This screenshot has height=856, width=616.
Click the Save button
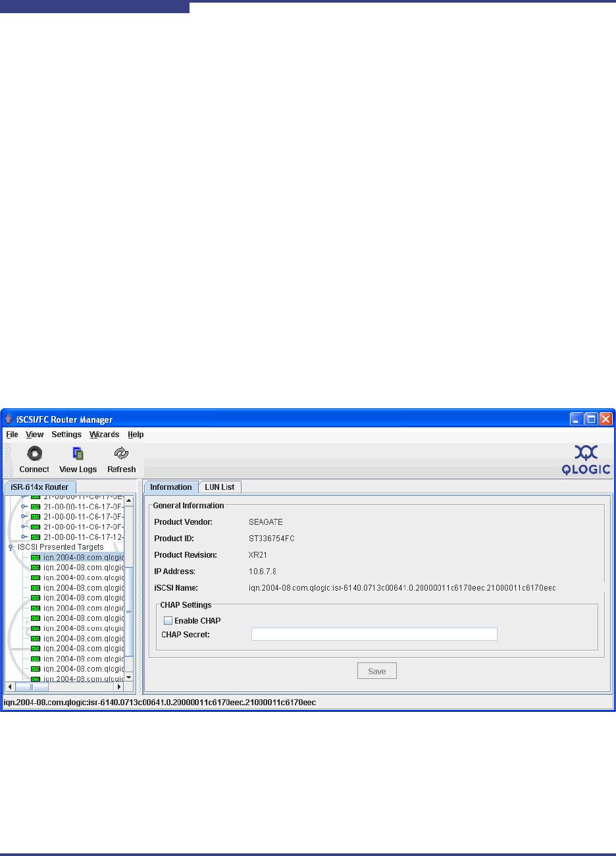tap(377, 671)
